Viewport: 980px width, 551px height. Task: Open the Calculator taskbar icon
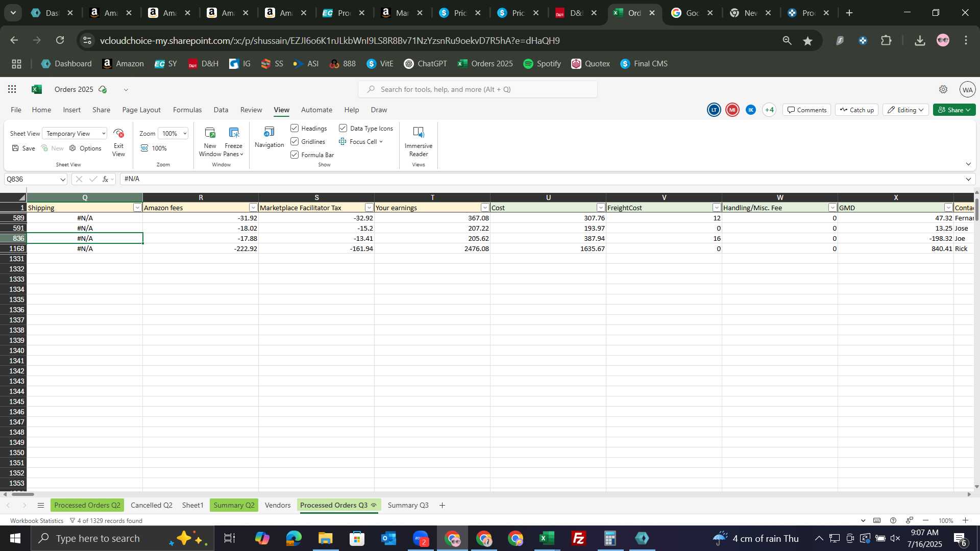tap(610, 538)
